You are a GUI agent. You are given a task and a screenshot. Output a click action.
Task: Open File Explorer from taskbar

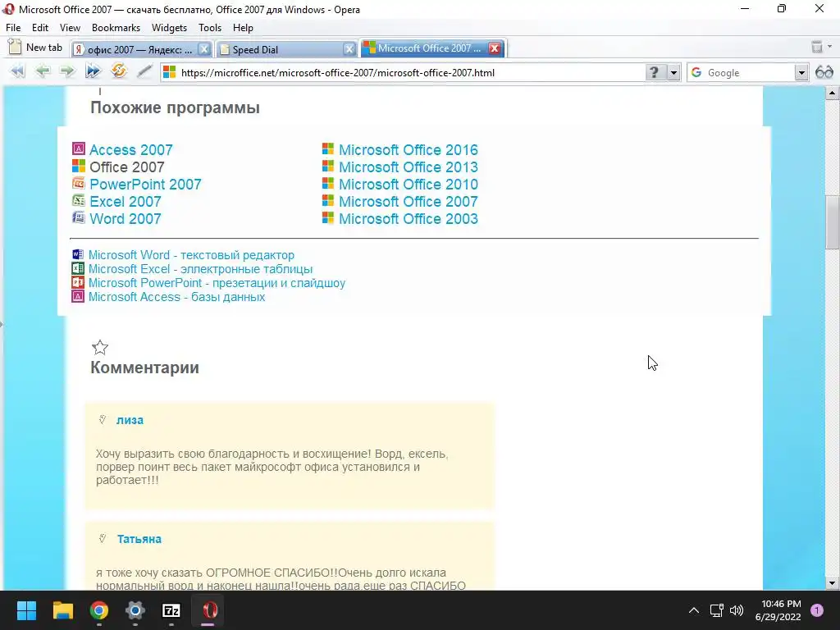click(62, 610)
